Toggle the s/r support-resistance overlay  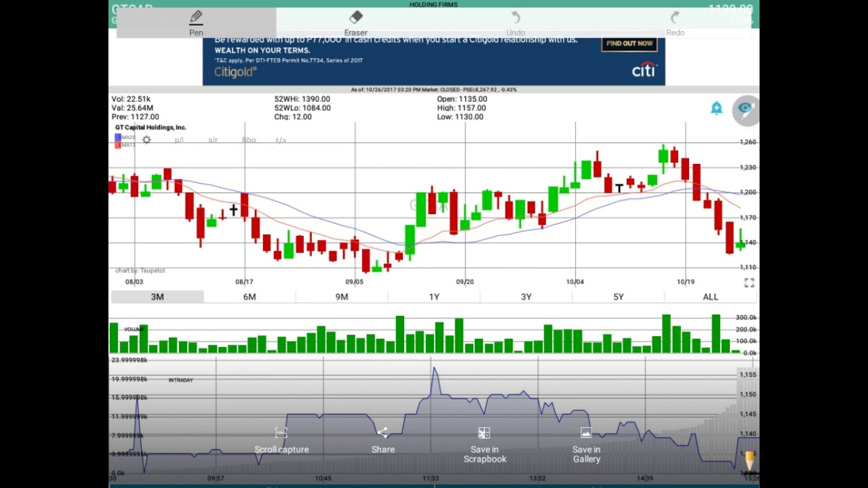213,140
